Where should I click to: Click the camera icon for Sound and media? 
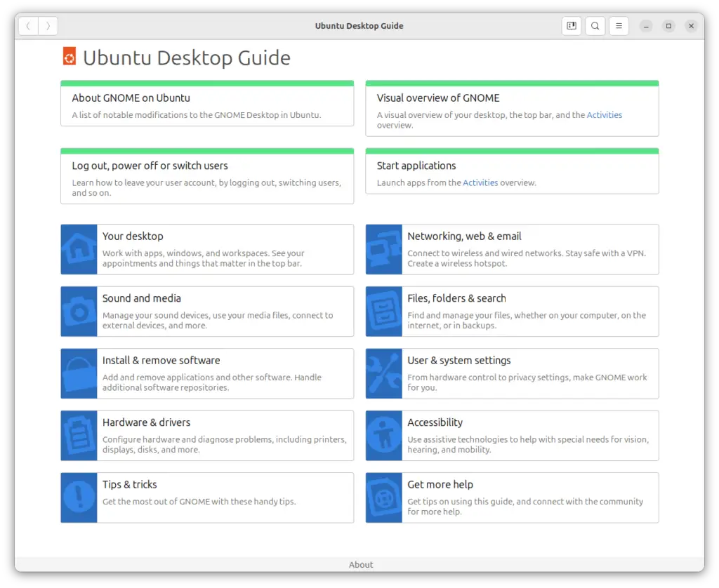(79, 312)
